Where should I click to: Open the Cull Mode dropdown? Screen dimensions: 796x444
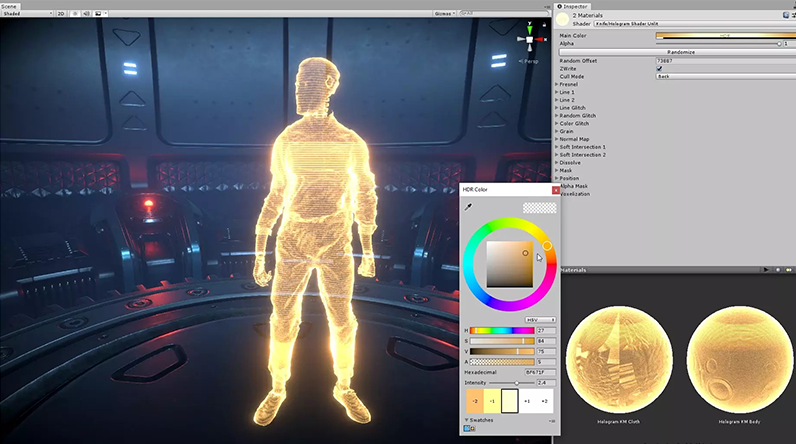click(x=726, y=77)
